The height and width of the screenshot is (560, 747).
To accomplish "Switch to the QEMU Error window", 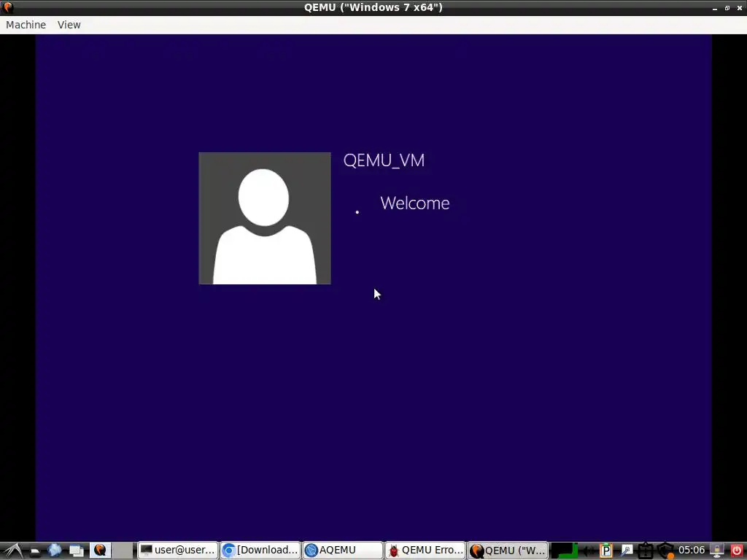I will tap(425, 551).
